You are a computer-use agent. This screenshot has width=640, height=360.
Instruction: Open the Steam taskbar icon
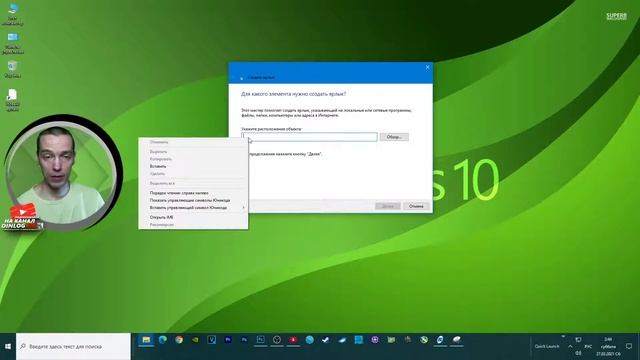pyautogui.click(x=326, y=340)
